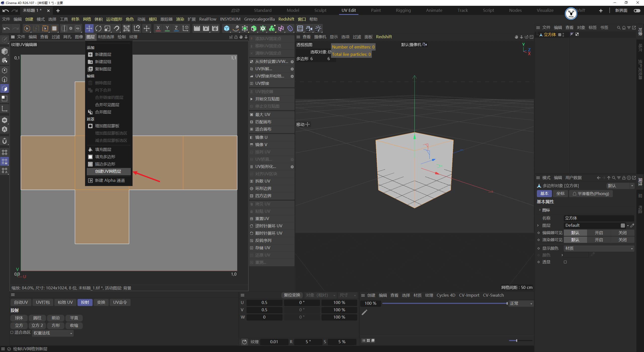644x352 pixels.
Task: Enable the 适合选区 checkbox bottom left
Action: pyautogui.click(x=12, y=332)
